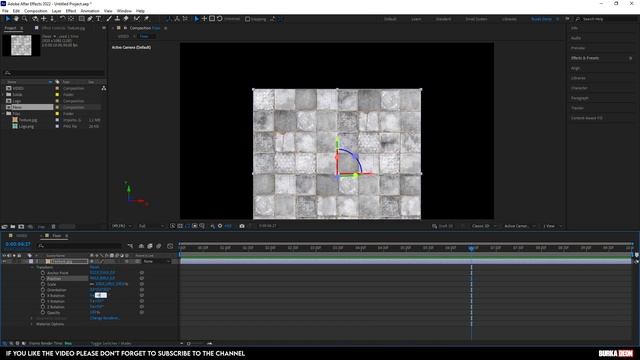Toggle the Scale stopwatch
This screenshot has width=640, height=360.
tap(43, 284)
